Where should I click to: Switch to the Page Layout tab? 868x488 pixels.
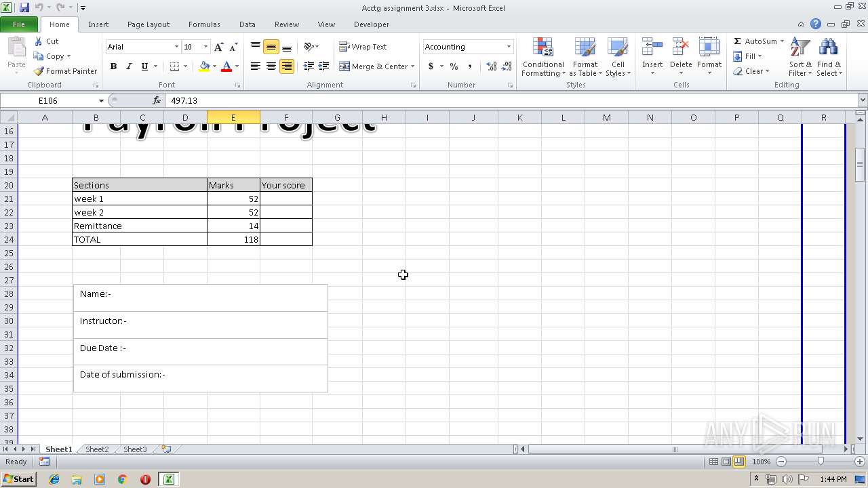[149, 24]
